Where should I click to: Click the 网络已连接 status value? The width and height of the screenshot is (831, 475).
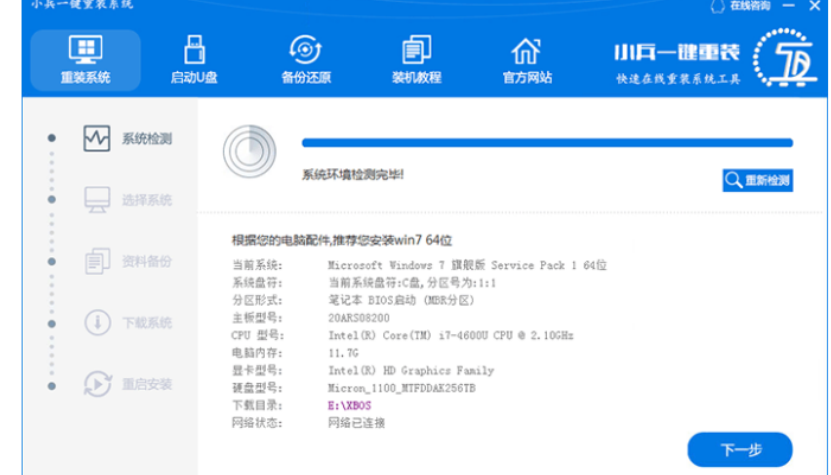pyautogui.click(x=356, y=423)
